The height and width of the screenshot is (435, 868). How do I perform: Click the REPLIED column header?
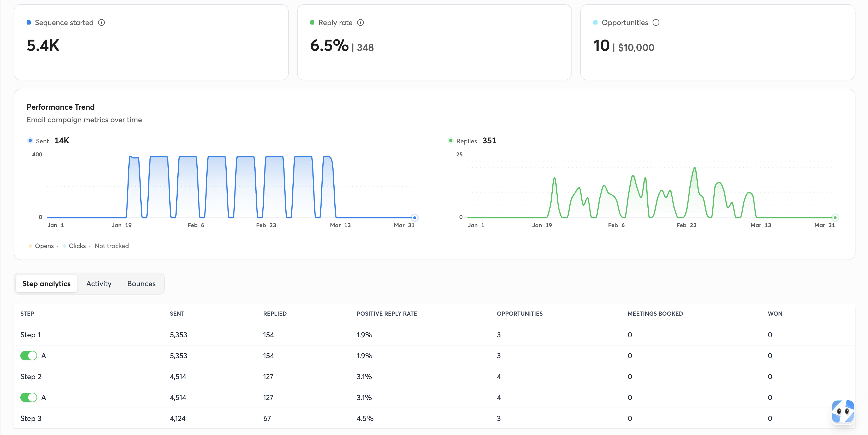(275, 314)
